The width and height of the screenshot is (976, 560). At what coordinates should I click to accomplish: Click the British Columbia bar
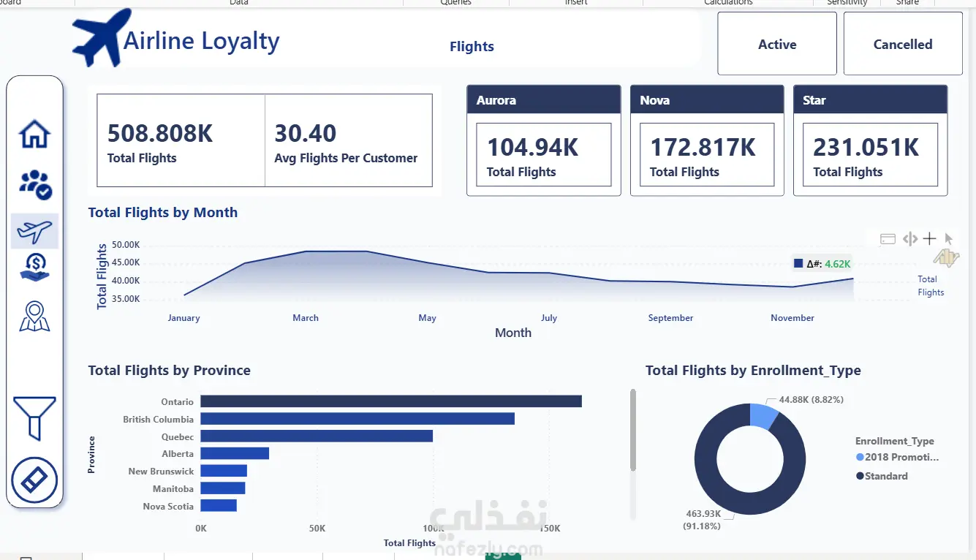click(x=358, y=419)
